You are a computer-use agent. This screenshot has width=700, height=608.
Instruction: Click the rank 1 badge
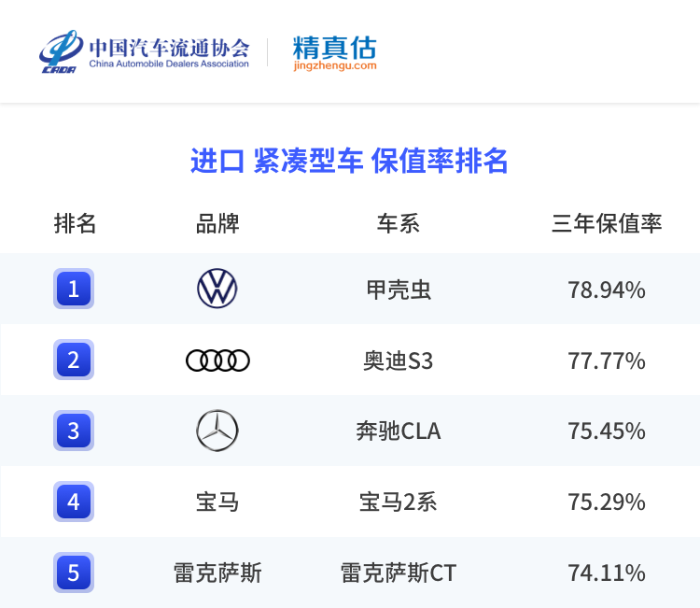[74, 289]
